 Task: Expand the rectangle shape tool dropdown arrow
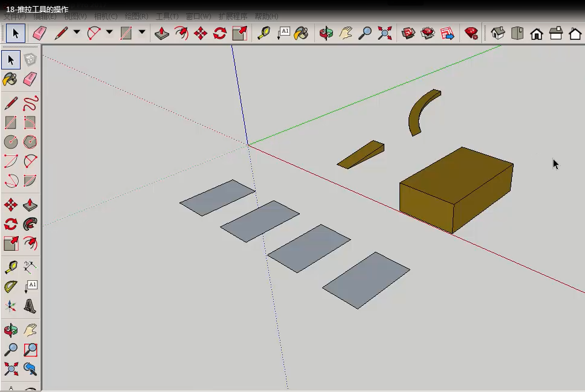142,33
